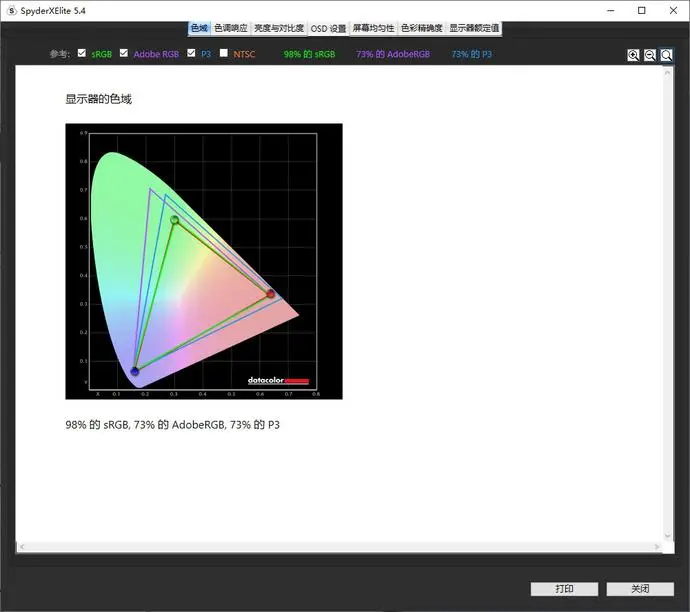Click the zoom out magnifier icon
The image size is (690, 612).
(x=650, y=55)
